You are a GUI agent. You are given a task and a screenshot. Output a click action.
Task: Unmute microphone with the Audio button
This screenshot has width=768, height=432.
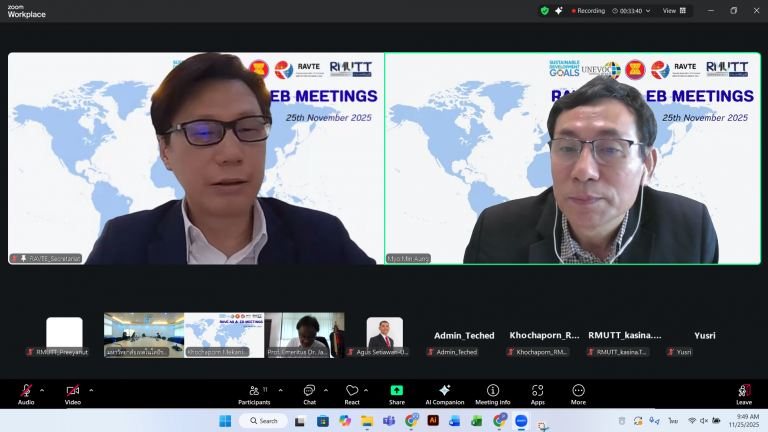pyautogui.click(x=26, y=392)
